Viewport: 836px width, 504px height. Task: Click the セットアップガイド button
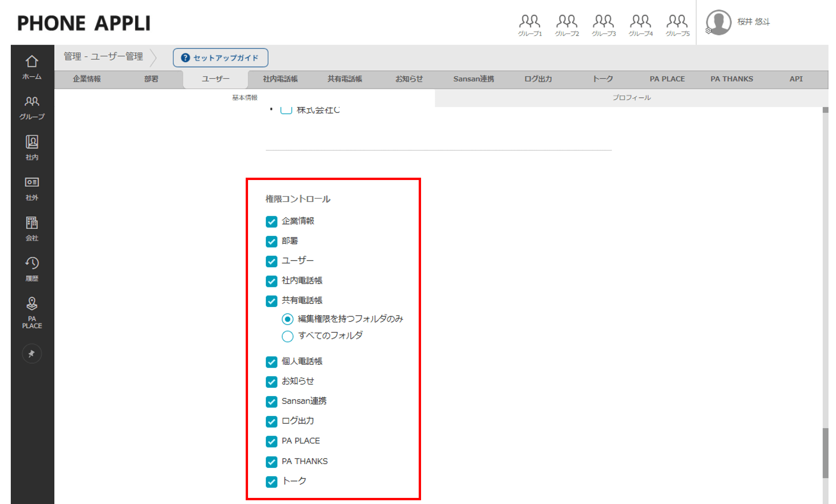click(220, 58)
